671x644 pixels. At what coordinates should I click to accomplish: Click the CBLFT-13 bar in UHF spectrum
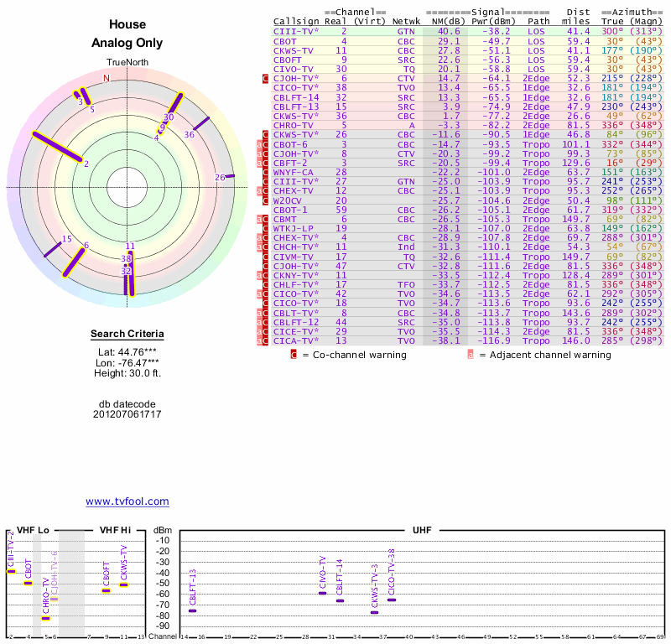tap(192, 610)
